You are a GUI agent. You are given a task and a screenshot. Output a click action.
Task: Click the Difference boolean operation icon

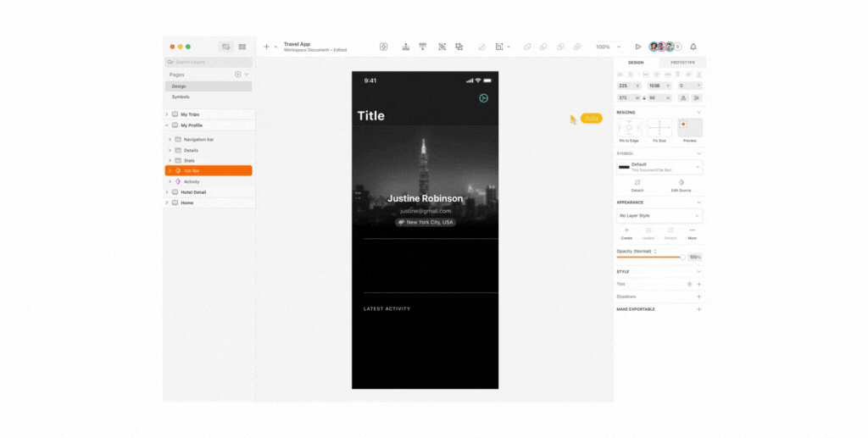[577, 47]
